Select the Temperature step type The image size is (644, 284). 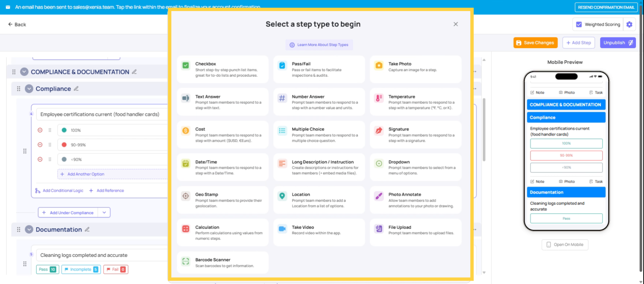pos(416,102)
